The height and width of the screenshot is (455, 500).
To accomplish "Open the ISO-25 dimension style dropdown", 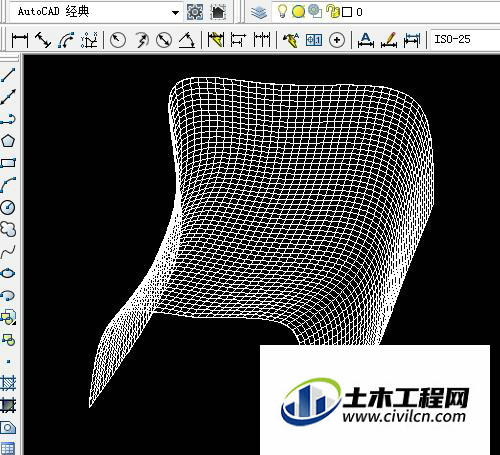I will click(x=465, y=39).
